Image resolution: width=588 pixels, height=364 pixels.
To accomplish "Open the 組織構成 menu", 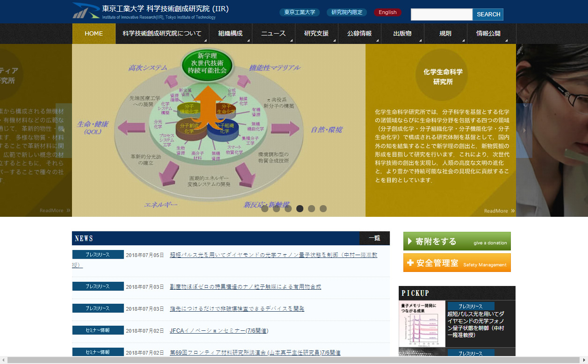I will [x=230, y=34].
